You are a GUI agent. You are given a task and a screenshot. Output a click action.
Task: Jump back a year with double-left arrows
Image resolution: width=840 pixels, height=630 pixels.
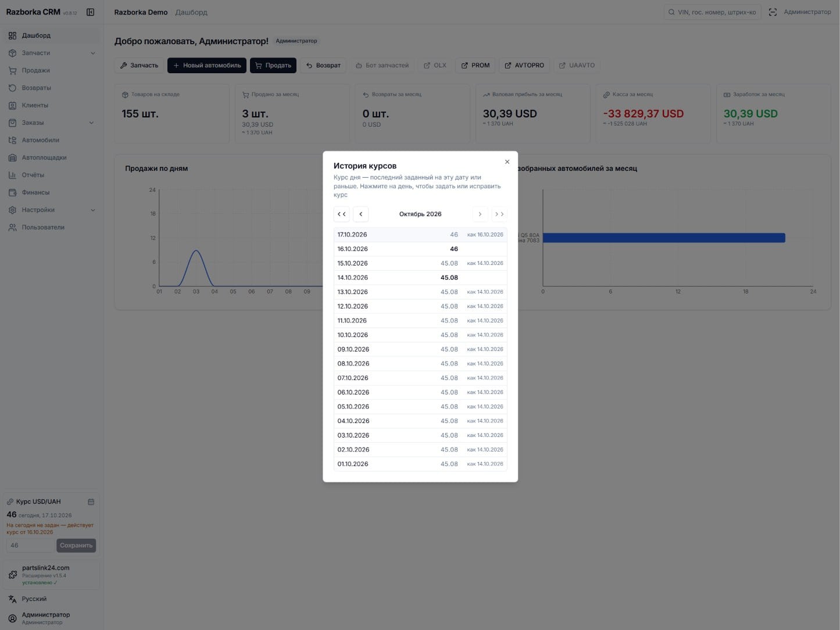tap(342, 214)
